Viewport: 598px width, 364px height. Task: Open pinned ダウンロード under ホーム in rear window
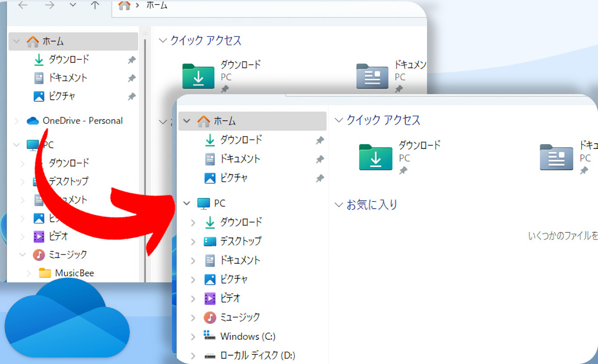point(69,59)
